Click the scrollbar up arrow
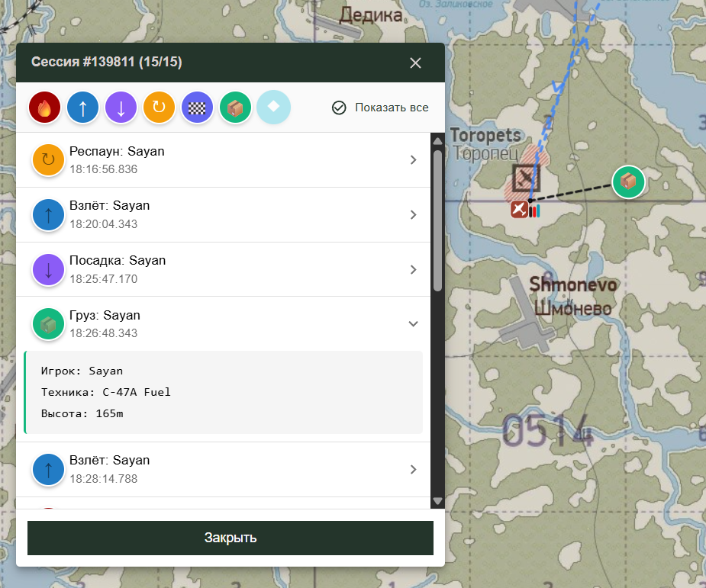 (437, 141)
